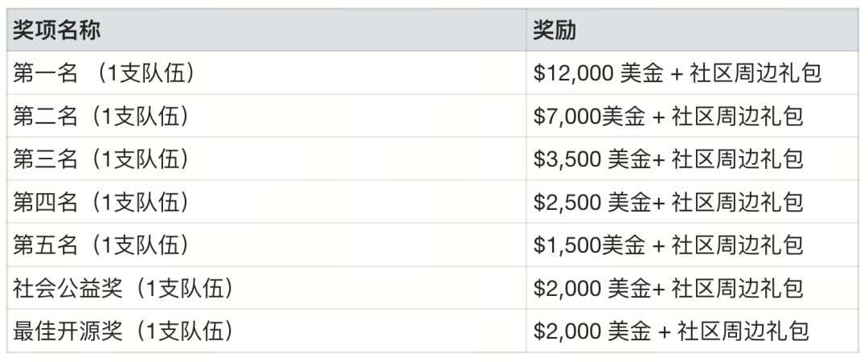Viewport: 868px width, 362px height.
Task: Click 社区周边礼包 text in the 第三名 row
Action: tap(738, 159)
